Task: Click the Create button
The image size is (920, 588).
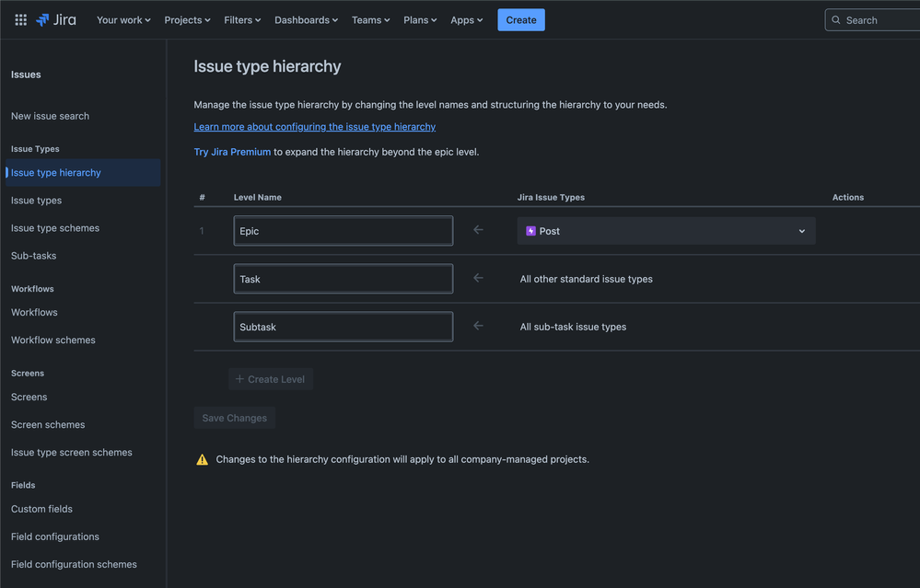Action: click(521, 20)
